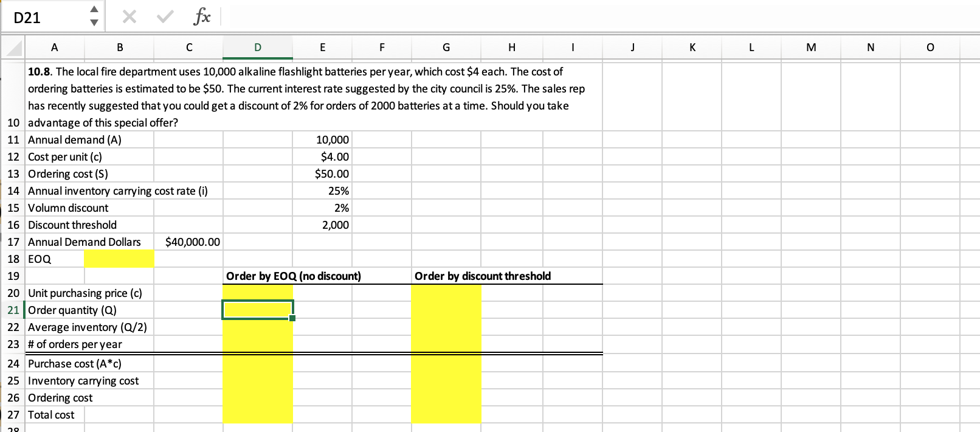This screenshot has width=980, height=432.
Task: Select column O header
Action: tap(930, 47)
